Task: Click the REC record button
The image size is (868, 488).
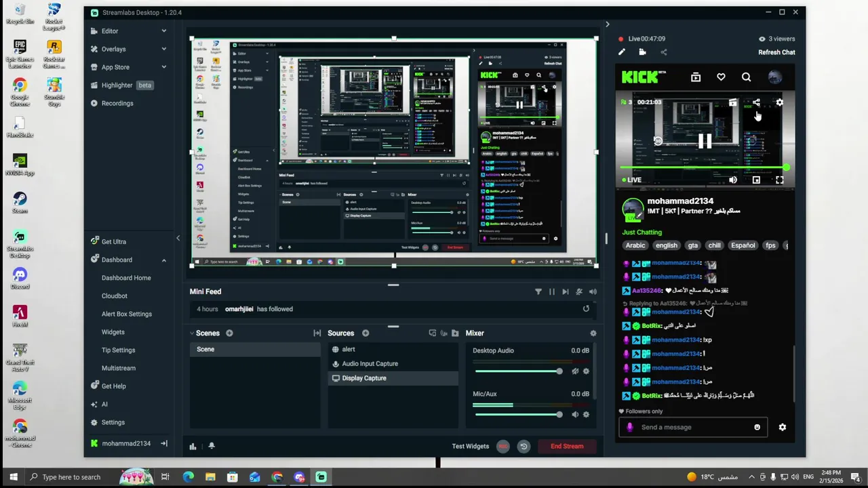Action: click(503, 446)
